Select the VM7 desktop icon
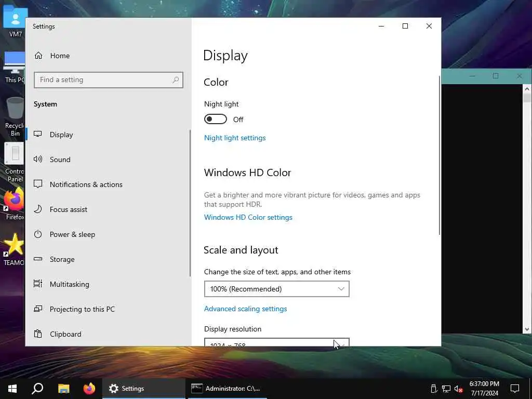Viewport: 532px width, 399px height. coord(15,21)
